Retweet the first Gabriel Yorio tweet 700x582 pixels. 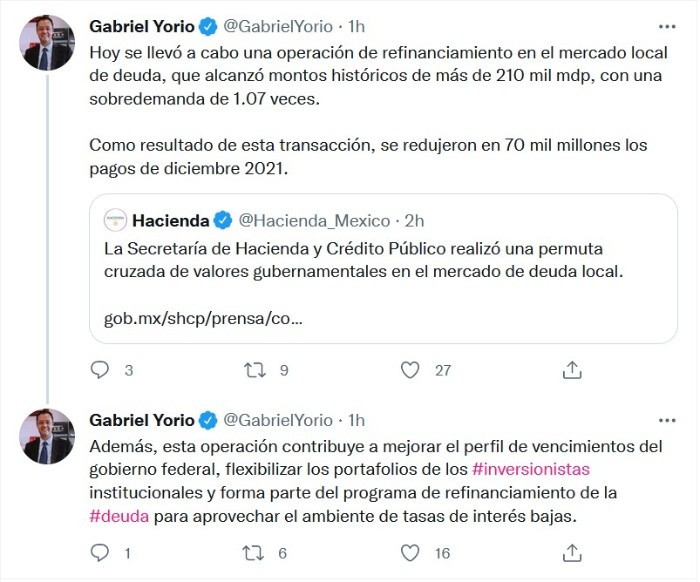coord(255,370)
